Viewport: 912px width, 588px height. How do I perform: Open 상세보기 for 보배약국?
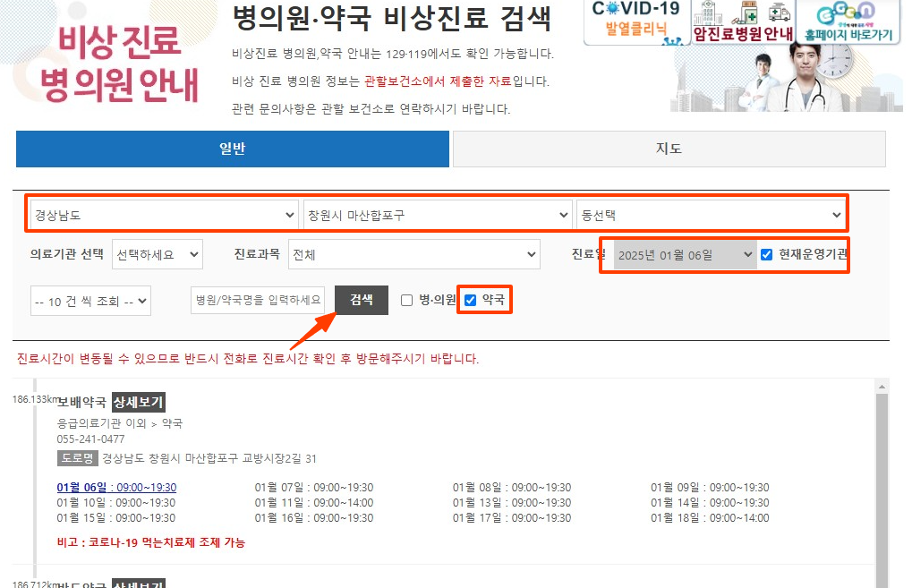[x=139, y=402]
